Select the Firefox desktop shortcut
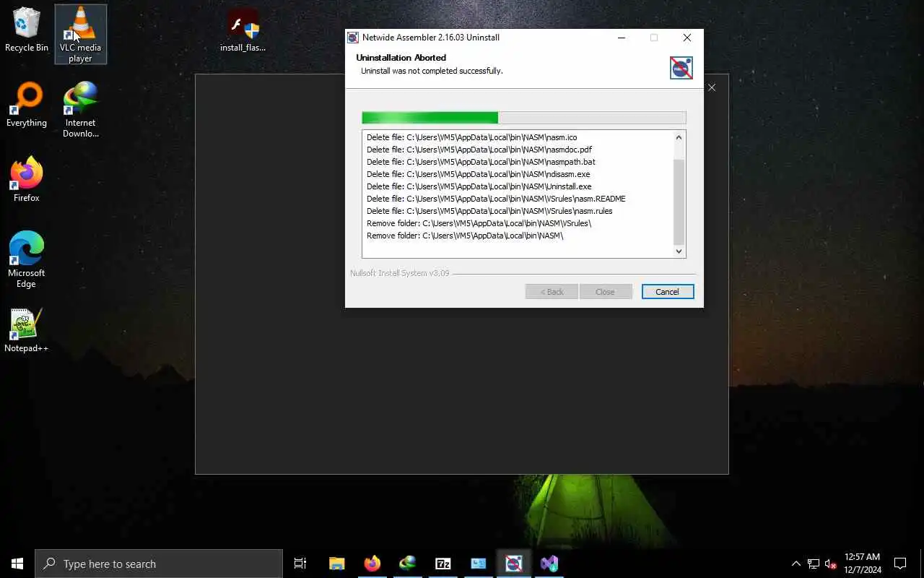The image size is (924, 578). (x=27, y=179)
